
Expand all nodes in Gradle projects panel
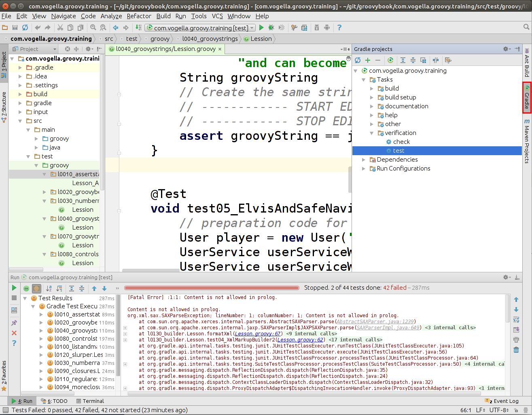[403, 60]
